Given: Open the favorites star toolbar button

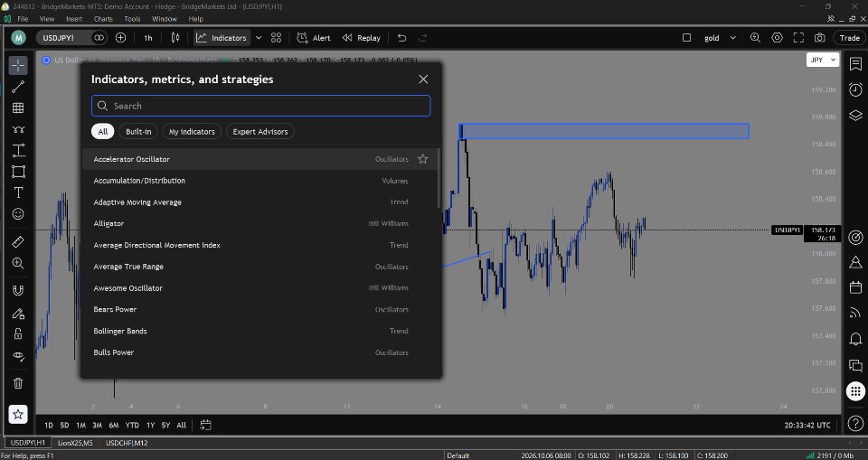Looking at the screenshot, I should (x=18, y=414).
